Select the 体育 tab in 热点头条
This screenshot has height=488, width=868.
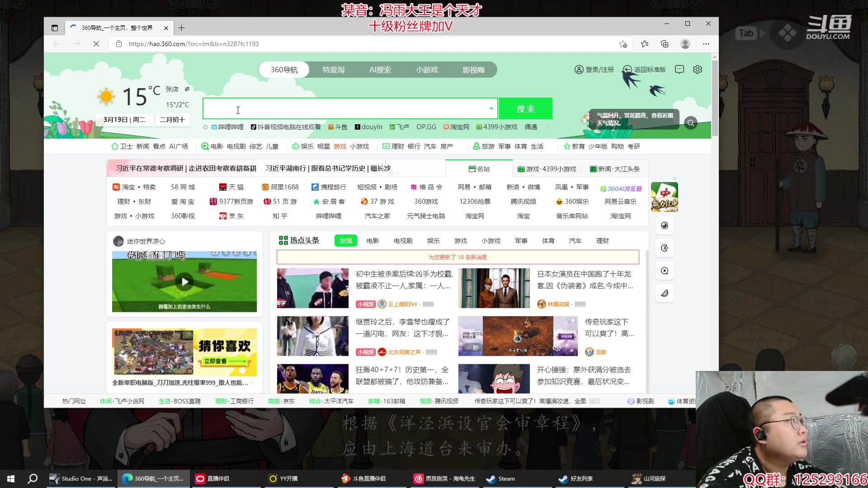pos(548,240)
